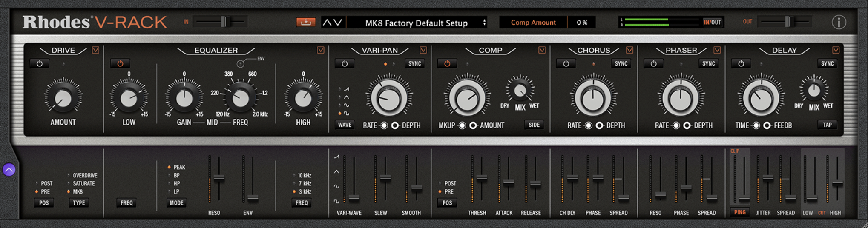Toggle the Phaser power button

pyautogui.click(x=653, y=64)
